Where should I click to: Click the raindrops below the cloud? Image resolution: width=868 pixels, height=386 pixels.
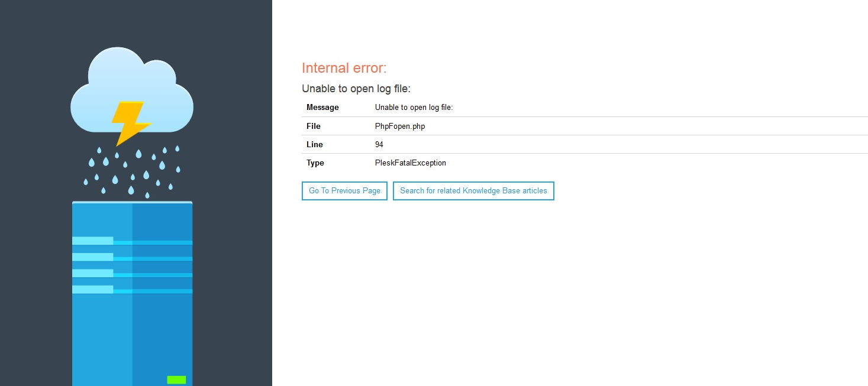131,171
